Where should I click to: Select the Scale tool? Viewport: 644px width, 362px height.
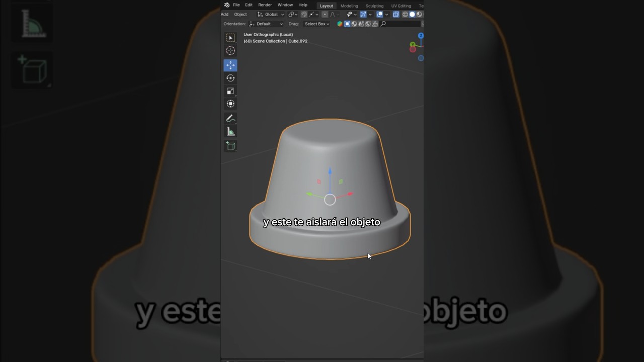(x=230, y=91)
